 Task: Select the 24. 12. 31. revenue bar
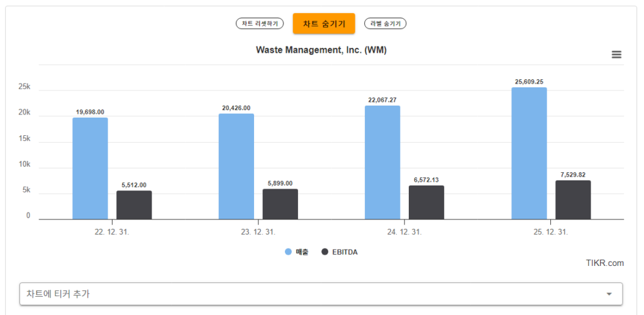(382, 162)
